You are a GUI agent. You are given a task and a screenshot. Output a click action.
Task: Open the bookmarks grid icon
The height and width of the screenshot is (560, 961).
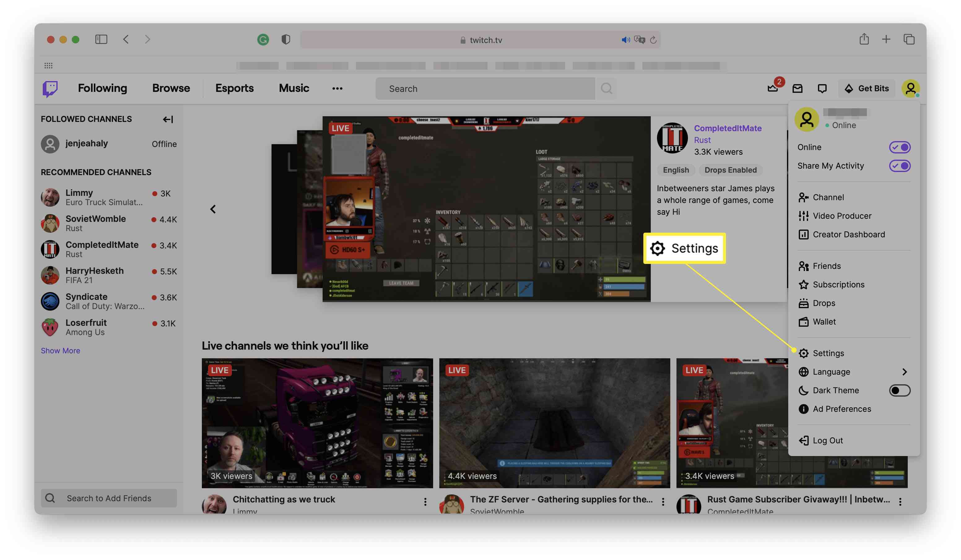coord(48,66)
